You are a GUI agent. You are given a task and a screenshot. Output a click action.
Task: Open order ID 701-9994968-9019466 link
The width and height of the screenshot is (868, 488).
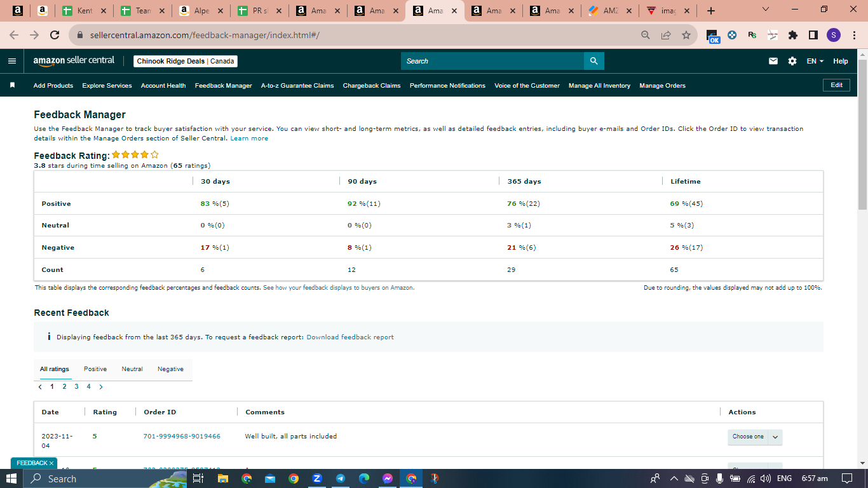(x=182, y=436)
